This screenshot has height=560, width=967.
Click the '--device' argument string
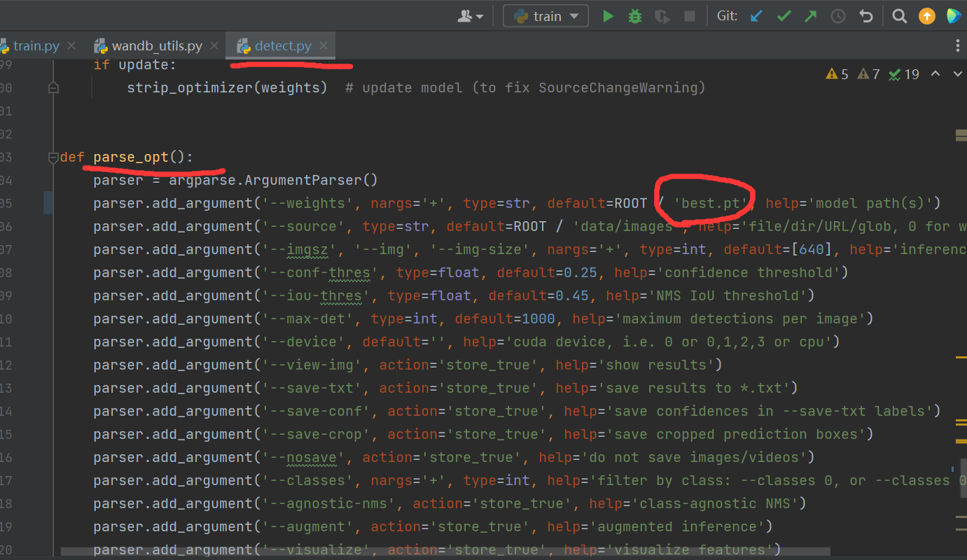click(x=303, y=342)
